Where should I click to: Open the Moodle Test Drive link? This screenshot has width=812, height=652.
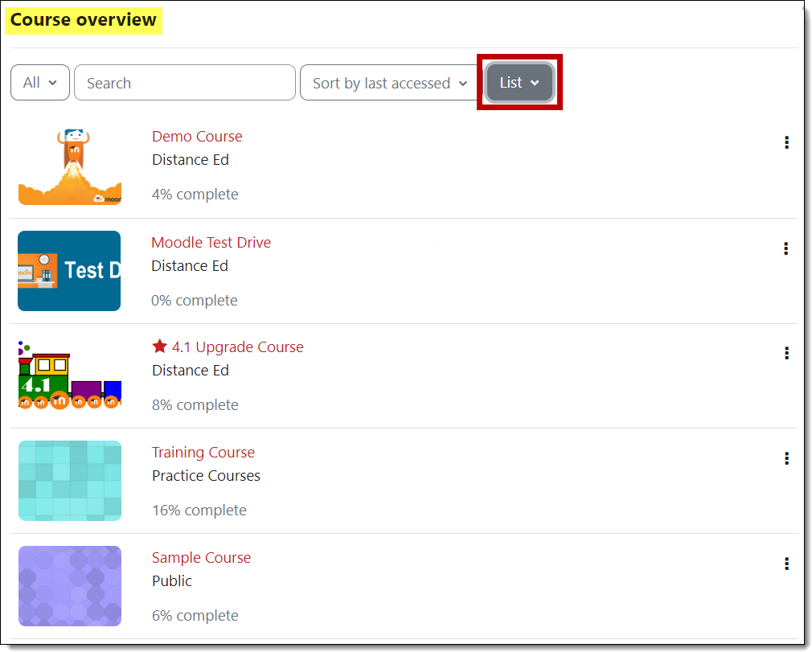click(x=211, y=242)
